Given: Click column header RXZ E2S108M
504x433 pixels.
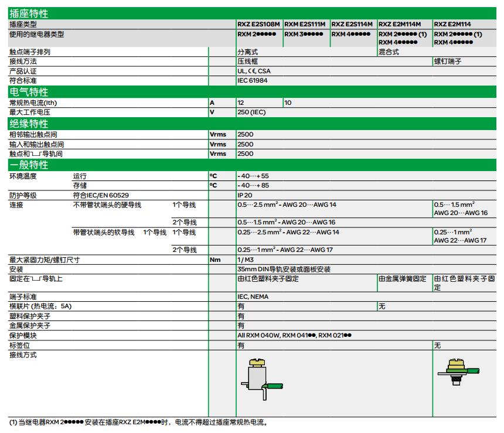Looking at the screenshot, I should (x=259, y=24).
